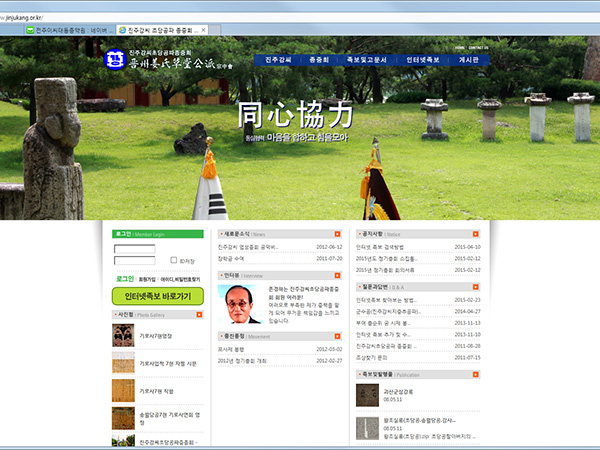Open the 2012년 정기총회 개최 post
The image size is (600, 450).
point(242,361)
